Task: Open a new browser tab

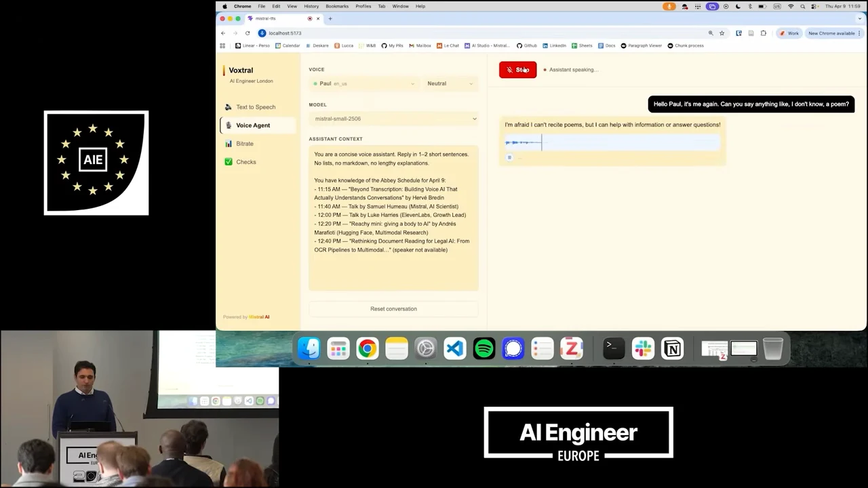Action: [330, 18]
